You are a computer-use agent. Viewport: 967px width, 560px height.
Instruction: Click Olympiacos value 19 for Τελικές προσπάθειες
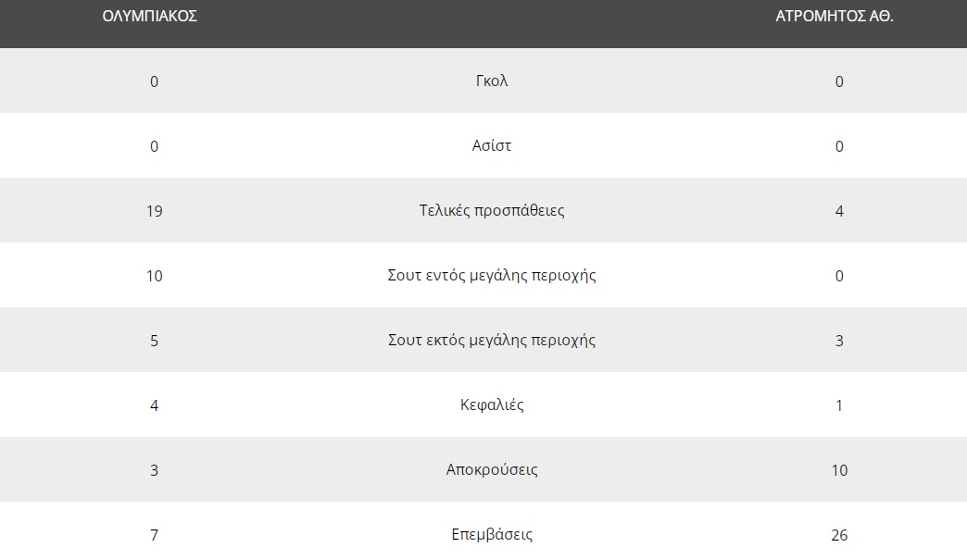154,211
